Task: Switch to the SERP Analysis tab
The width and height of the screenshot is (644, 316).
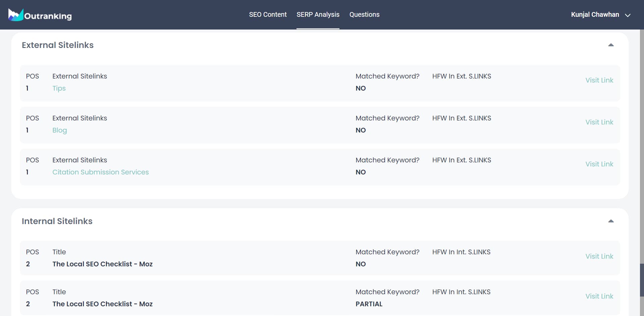Action: tap(318, 14)
